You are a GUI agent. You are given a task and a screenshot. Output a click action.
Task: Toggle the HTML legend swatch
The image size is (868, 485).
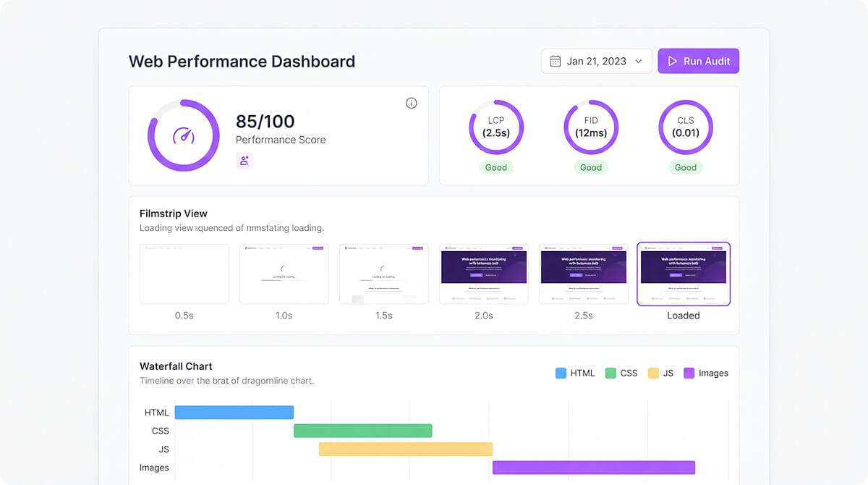pos(561,374)
